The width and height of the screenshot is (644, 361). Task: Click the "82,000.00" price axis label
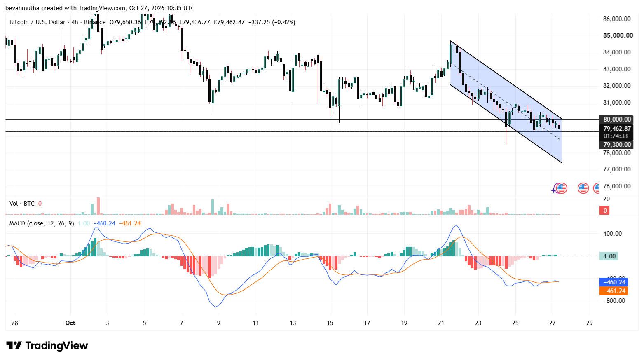click(617, 86)
